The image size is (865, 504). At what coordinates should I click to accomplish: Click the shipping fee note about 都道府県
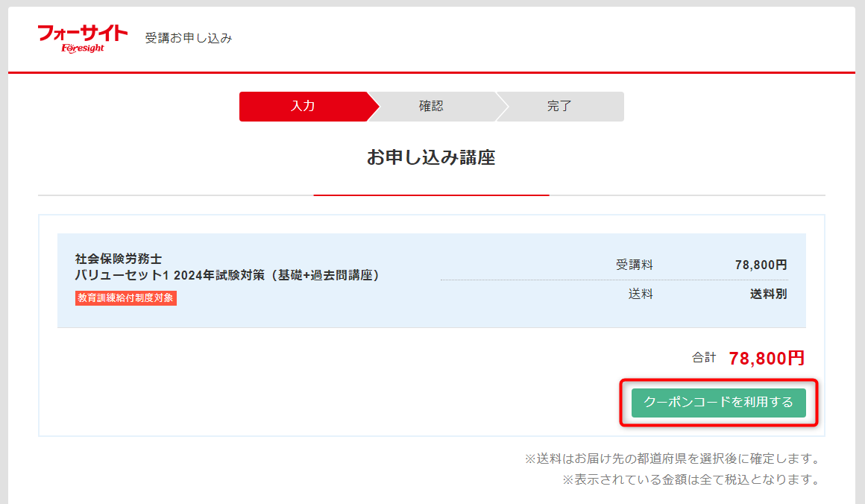672,459
